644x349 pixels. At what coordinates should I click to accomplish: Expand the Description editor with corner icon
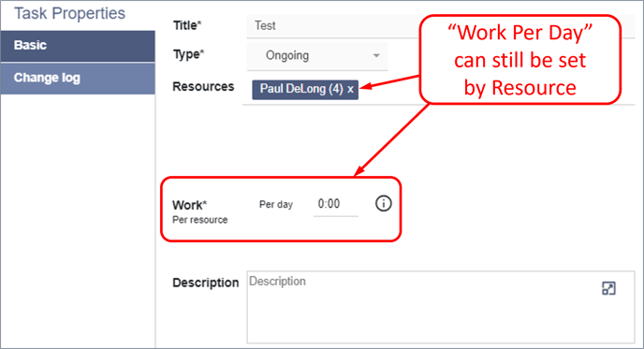[608, 288]
